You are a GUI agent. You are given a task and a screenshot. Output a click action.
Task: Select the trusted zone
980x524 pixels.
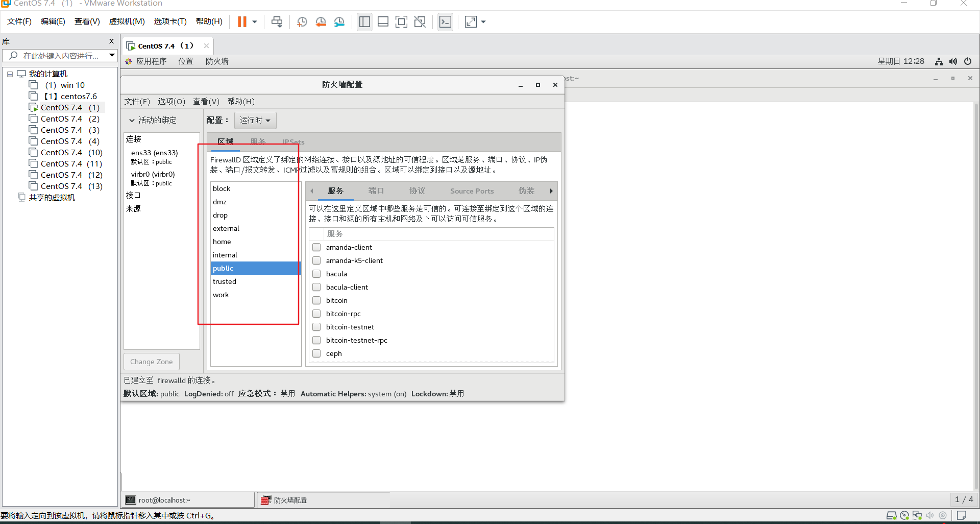coord(256,281)
